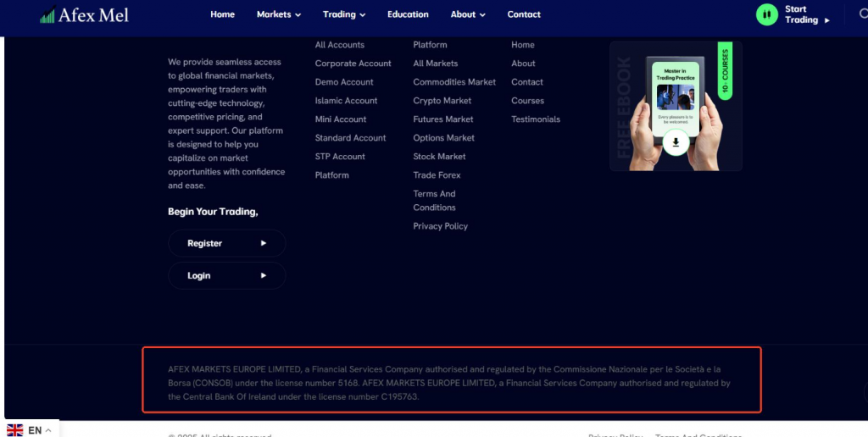The width and height of the screenshot is (868, 437).
Task: Click the 10+ COURSES green badge
Action: click(725, 72)
